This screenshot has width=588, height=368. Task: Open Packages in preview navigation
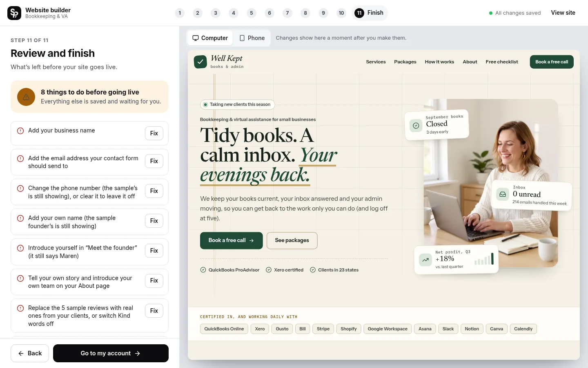point(405,62)
